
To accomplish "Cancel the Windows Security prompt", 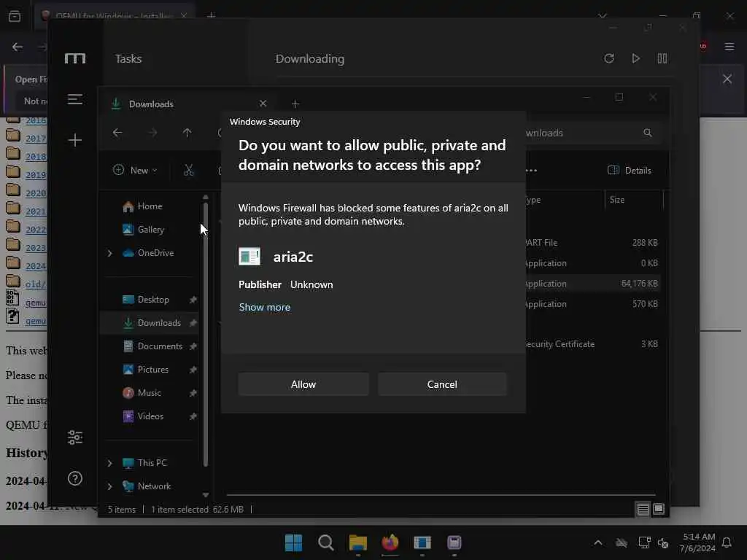I will tap(442, 384).
